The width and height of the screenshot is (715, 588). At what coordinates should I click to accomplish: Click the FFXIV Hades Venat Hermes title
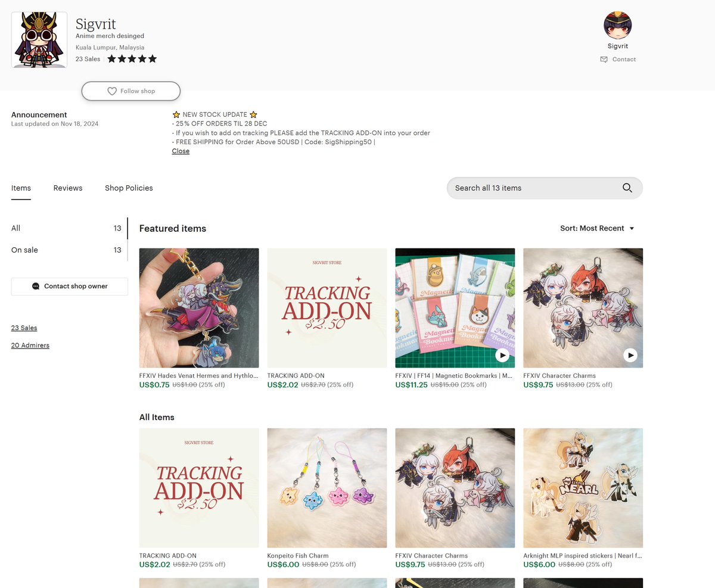tap(199, 376)
